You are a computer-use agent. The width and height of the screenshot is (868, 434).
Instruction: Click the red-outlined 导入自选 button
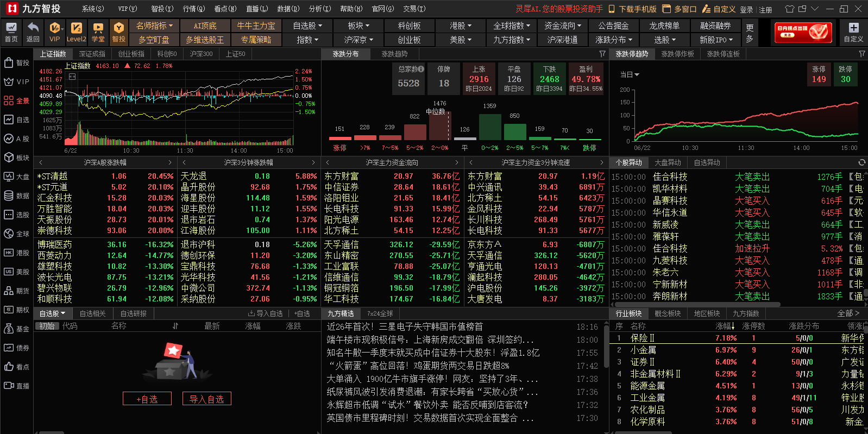point(207,399)
